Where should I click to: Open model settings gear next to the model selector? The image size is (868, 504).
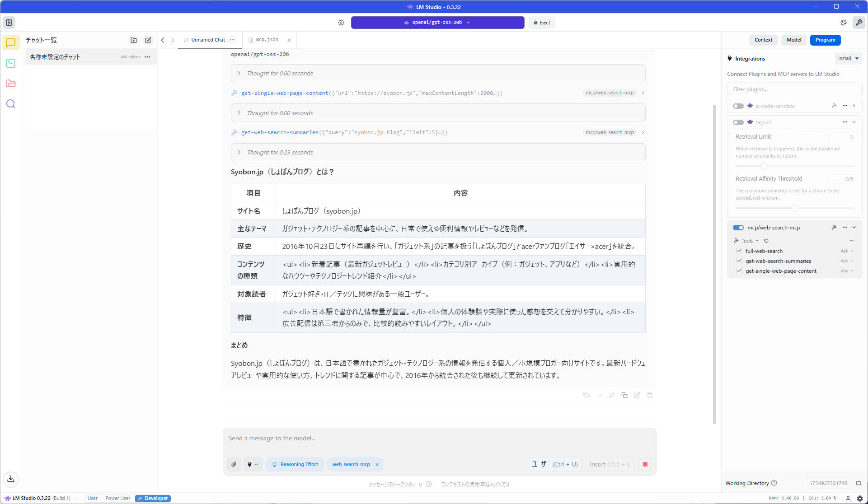(x=341, y=23)
